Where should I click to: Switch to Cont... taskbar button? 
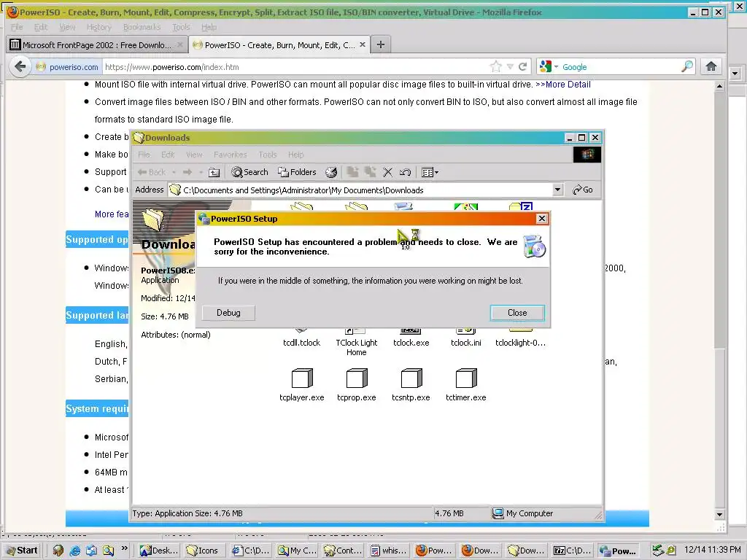click(343, 551)
